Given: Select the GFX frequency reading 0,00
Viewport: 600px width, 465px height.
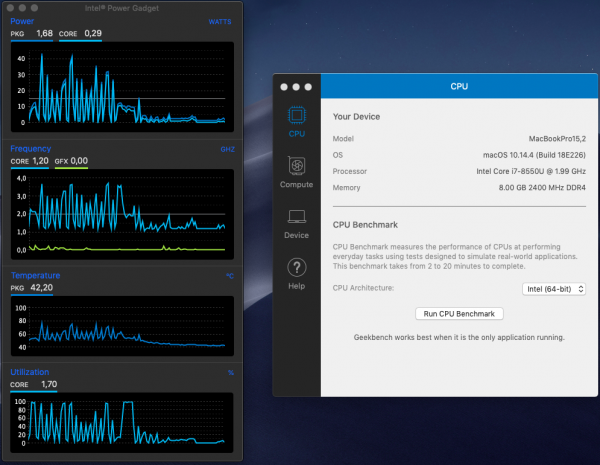Looking at the screenshot, I should point(79,161).
